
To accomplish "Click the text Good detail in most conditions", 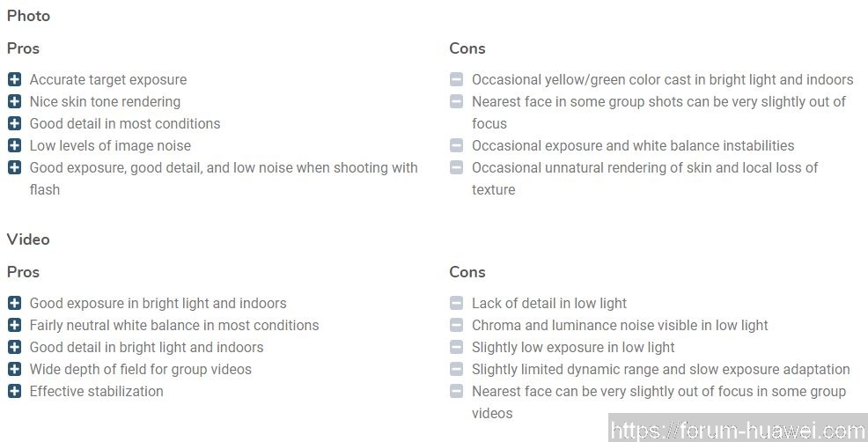I will [x=125, y=123].
